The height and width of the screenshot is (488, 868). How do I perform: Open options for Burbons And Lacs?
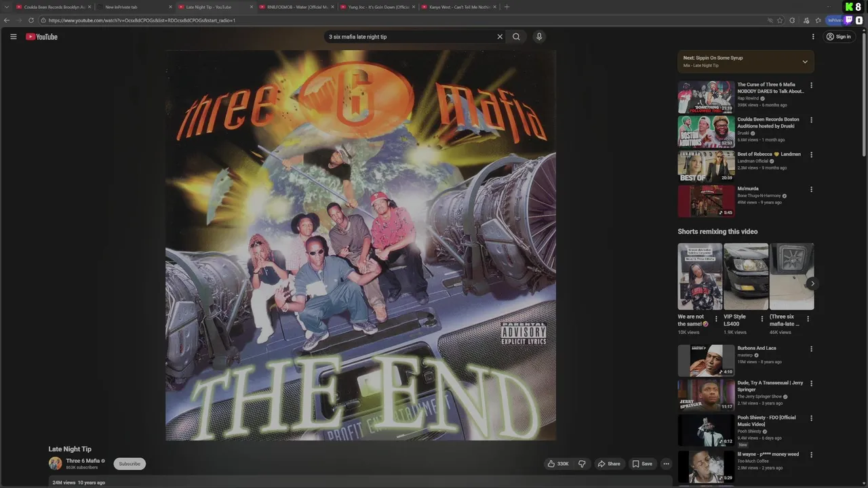[811, 349]
